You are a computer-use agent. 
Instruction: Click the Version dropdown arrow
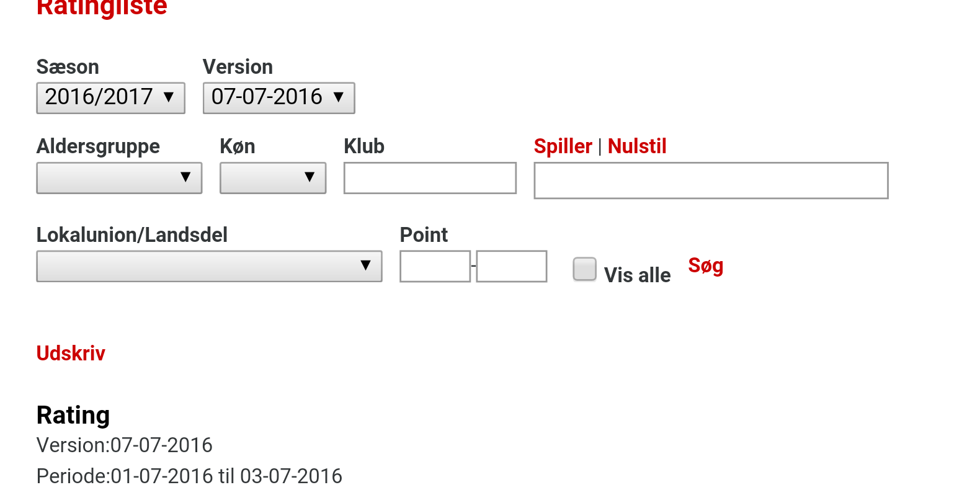[x=339, y=97]
